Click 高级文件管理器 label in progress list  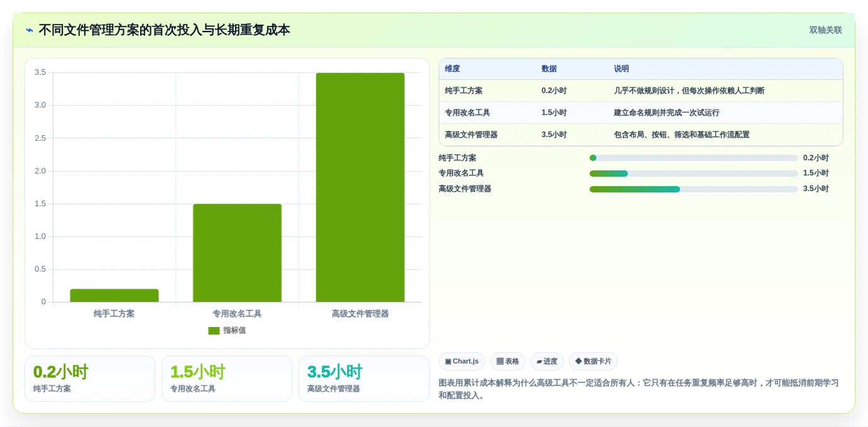pyautogui.click(x=465, y=189)
